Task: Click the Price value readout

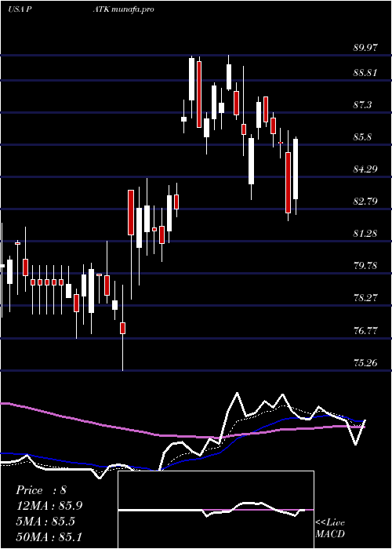Action: (x=41, y=490)
